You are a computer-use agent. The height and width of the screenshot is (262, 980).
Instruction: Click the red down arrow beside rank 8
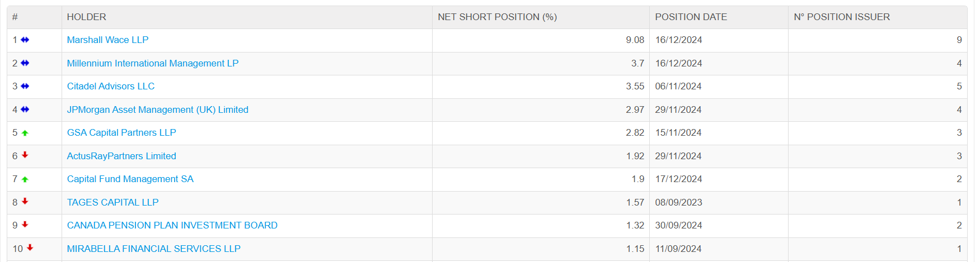pyautogui.click(x=25, y=202)
